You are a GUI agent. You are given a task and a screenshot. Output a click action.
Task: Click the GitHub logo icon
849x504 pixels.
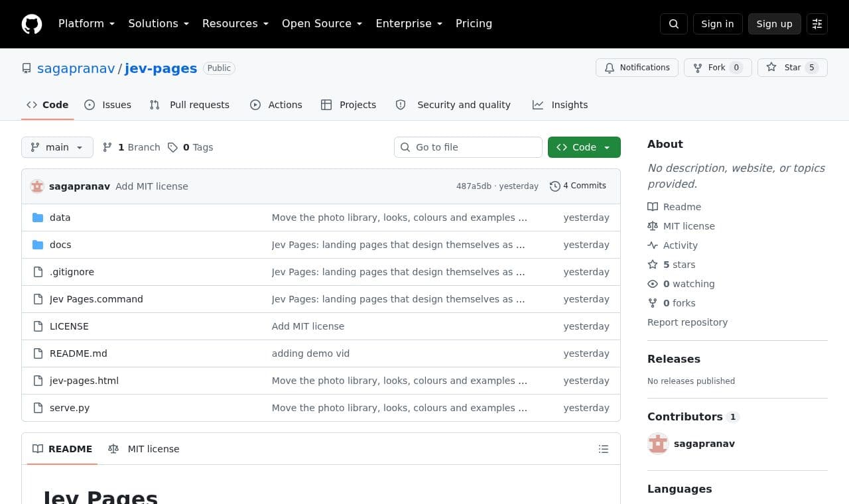click(x=32, y=24)
